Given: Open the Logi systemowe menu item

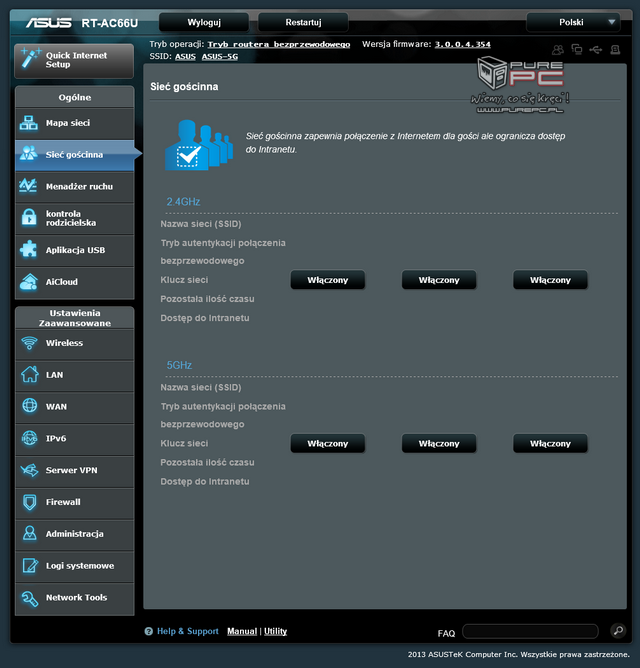Looking at the screenshot, I should click(x=75, y=566).
